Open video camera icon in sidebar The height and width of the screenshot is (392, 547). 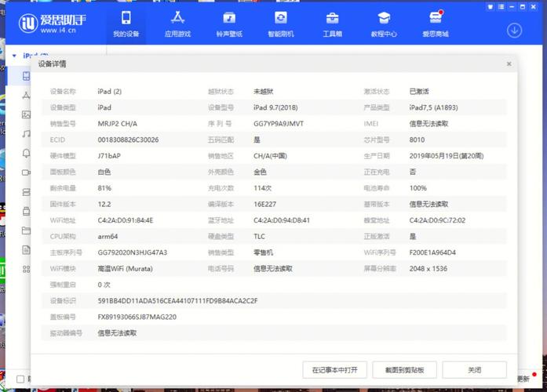point(26,172)
